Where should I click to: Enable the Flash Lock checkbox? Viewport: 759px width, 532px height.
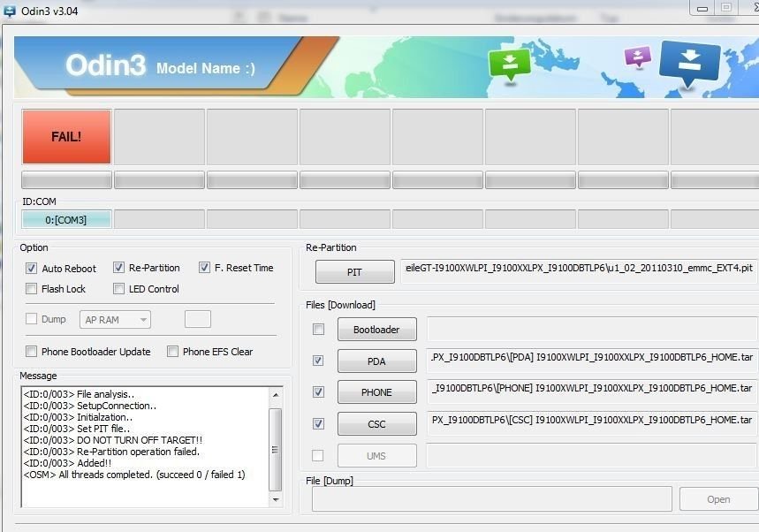pos(32,289)
